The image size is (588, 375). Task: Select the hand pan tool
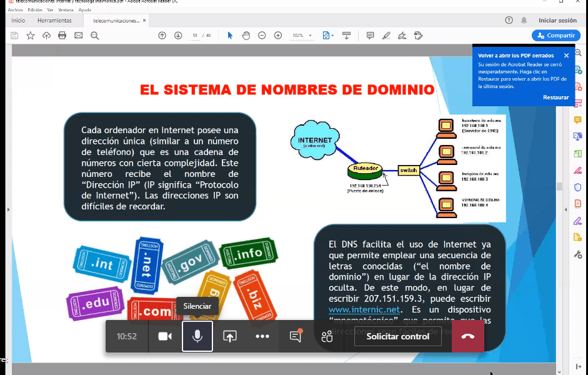[246, 36]
